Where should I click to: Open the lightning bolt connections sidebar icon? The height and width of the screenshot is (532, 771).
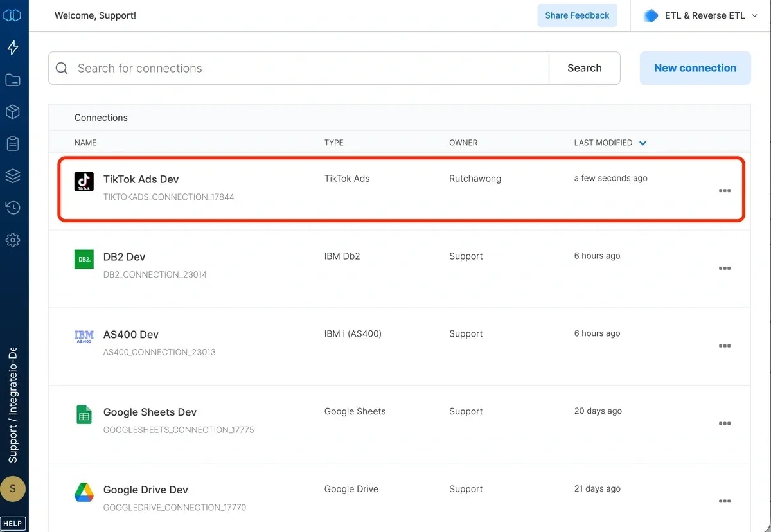tap(13, 48)
